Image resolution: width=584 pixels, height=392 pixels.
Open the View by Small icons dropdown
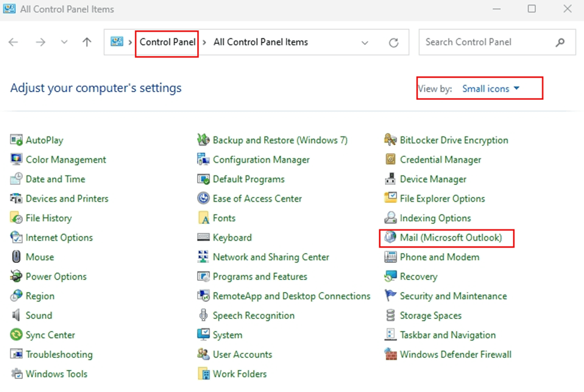click(x=491, y=89)
